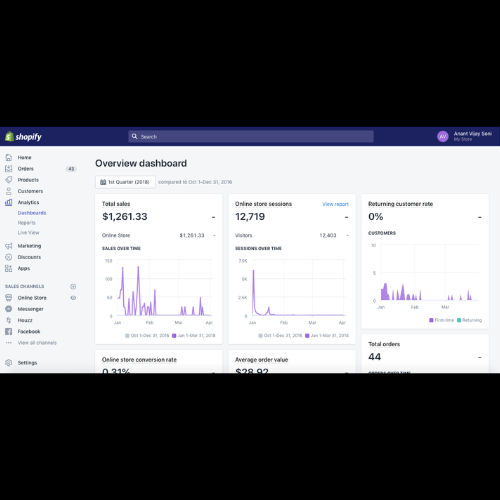Click the Shopify logo

click(x=23, y=136)
